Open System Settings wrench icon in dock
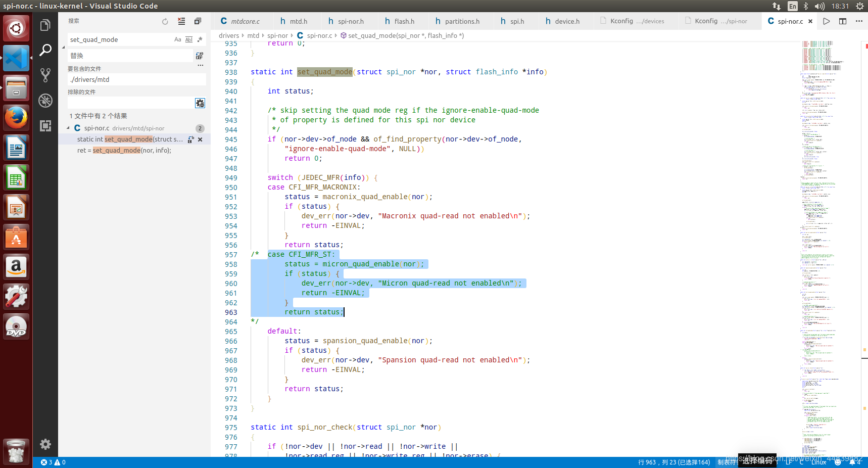This screenshot has height=468, width=868. (x=16, y=297)
